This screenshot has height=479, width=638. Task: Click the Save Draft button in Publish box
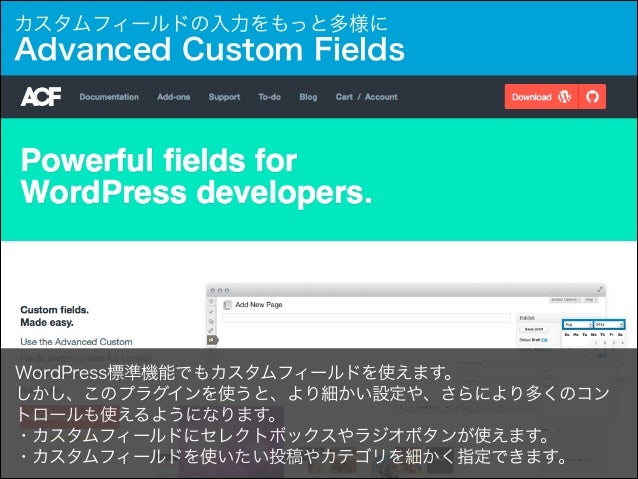534,329
